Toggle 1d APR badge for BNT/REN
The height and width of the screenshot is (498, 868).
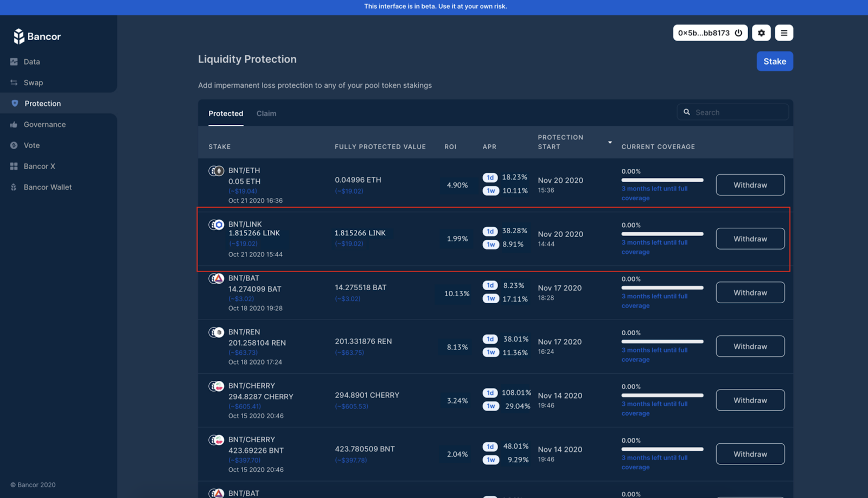pos(490,339)
